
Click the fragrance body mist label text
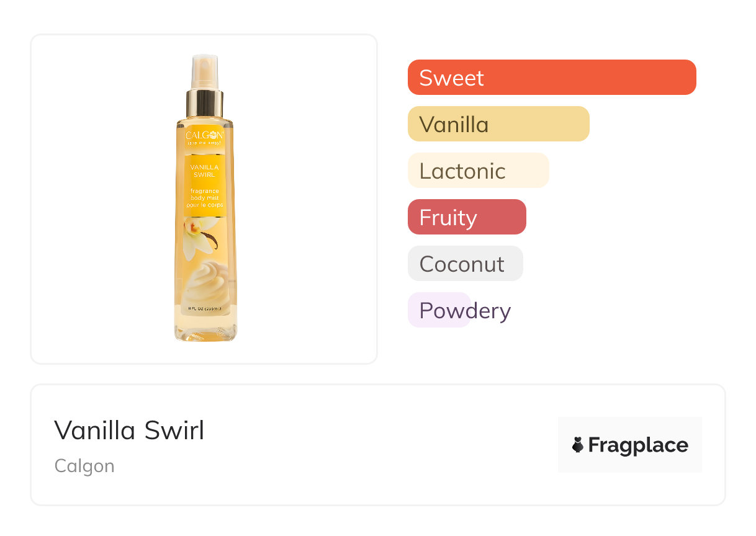point(205,198)
